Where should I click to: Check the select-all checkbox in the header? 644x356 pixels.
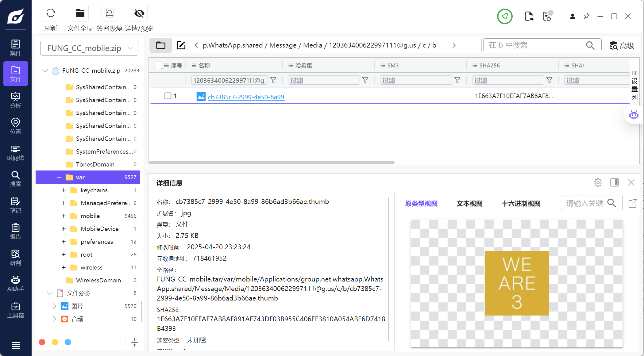point(158,65)
